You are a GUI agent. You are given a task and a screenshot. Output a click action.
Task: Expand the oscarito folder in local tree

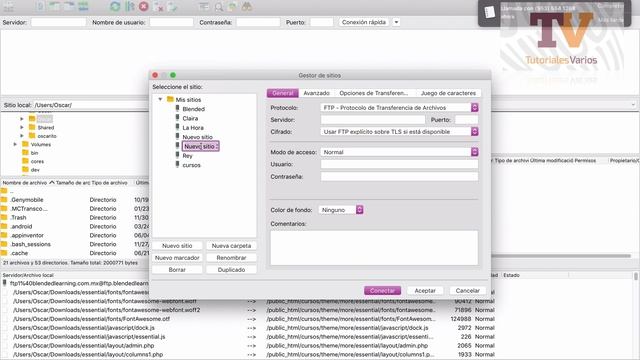[22, 136]
